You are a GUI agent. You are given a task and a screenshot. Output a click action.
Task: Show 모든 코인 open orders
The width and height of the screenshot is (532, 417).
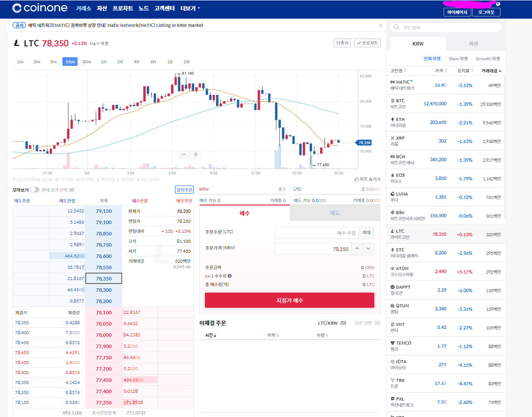pyautogui.click(x=367, y=323)
